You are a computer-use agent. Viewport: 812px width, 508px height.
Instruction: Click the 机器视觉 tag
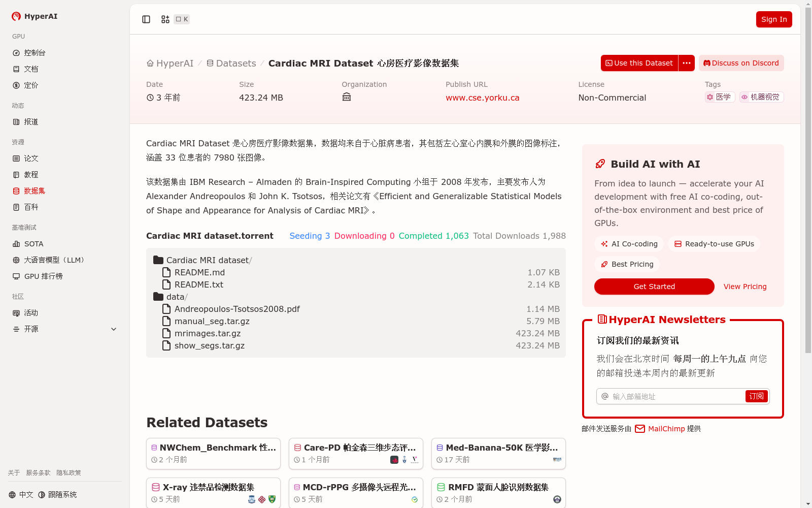(x=761, y=97)
